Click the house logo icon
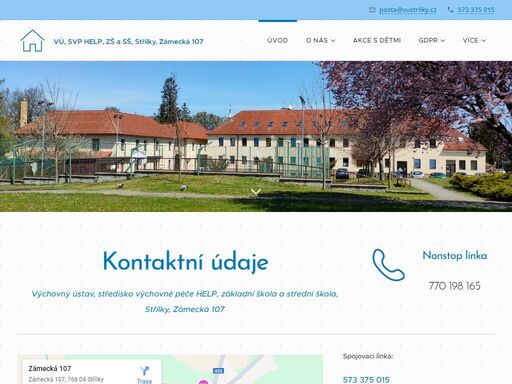Image resolution: width=512 pixels, height=384 pixels. (32, 41)
